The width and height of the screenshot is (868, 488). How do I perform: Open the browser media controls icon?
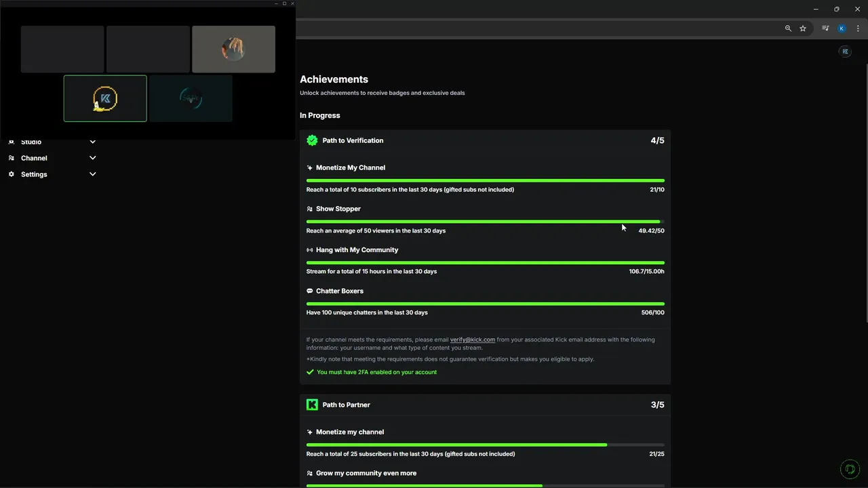click(x=825, y=28)
